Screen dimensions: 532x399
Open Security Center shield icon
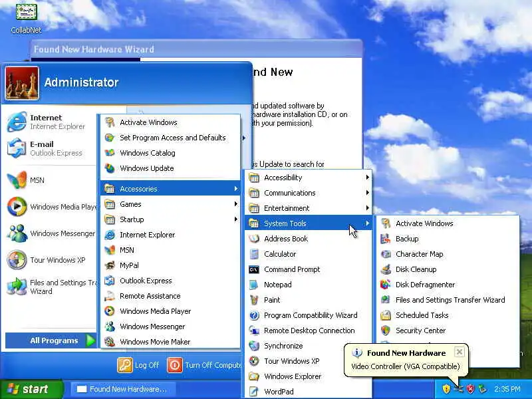pyautogui.click(x=386, y=331)
